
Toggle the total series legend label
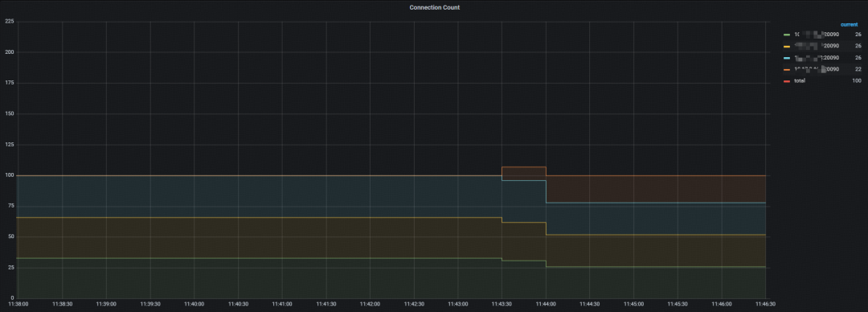pos(800,81)
